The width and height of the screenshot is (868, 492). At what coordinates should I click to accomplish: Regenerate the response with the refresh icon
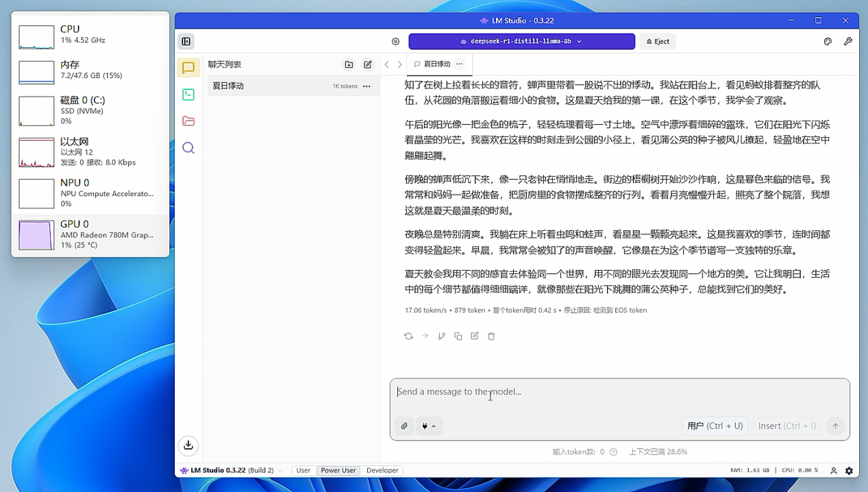click(408, 336)
